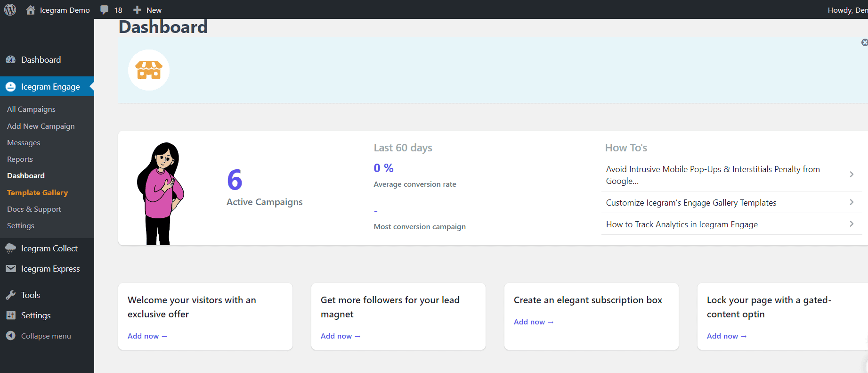Select Add New Campaign submenu item
868x373 pixels.
point(41,126)
